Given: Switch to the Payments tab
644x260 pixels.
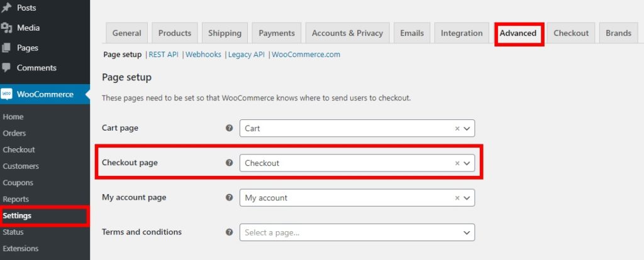Looking at the screenshot, I should coord(277,33).
